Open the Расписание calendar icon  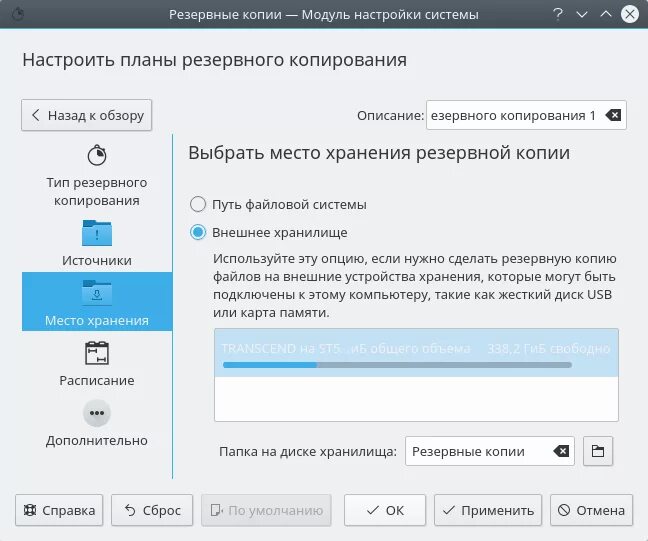click(x=97, y=353)
